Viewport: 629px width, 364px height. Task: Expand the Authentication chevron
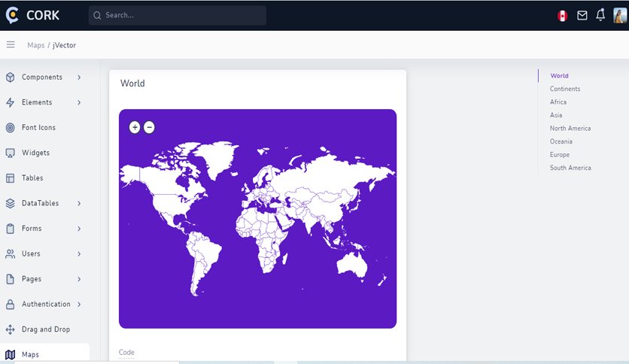pyautogui.click(x=79, y=305)
